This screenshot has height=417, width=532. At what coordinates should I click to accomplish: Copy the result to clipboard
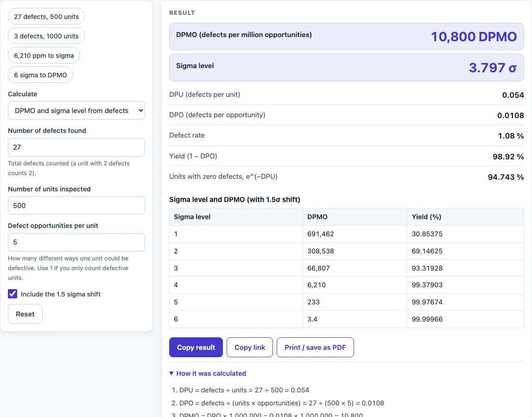(196, 347)
